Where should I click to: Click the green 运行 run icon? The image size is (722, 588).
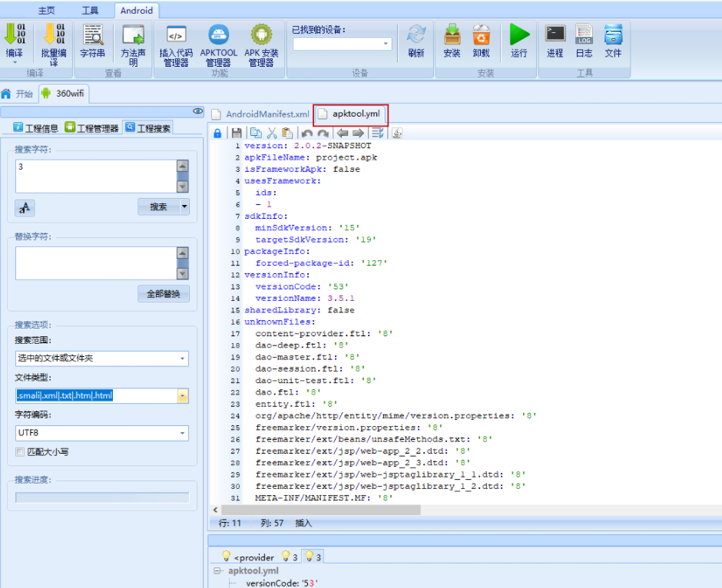pos(519,35)
